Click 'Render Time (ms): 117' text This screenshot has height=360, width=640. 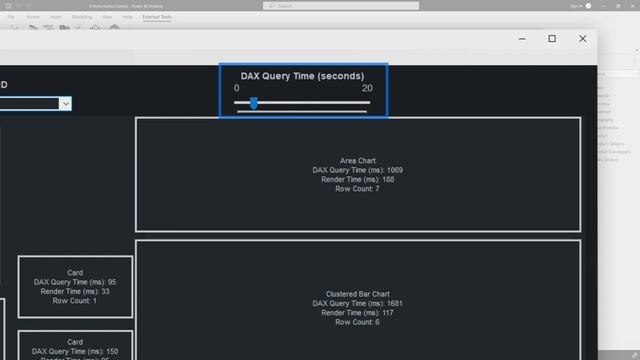click(358, 313)
